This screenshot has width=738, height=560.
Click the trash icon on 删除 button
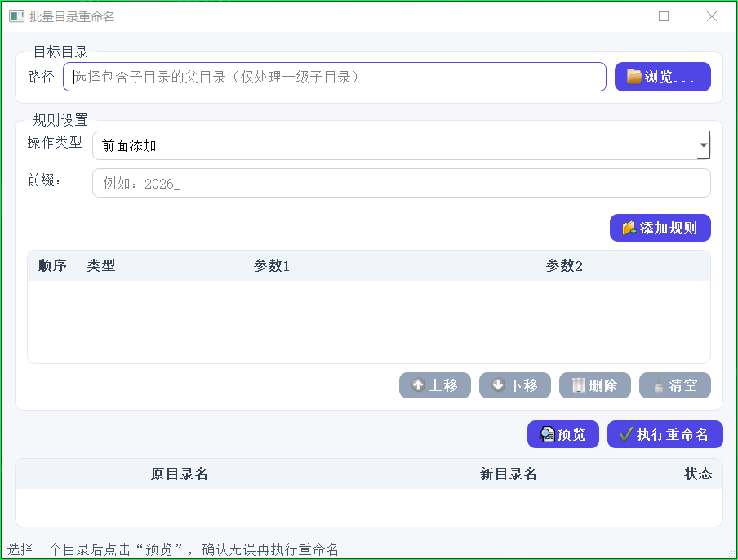coord(578,385)
